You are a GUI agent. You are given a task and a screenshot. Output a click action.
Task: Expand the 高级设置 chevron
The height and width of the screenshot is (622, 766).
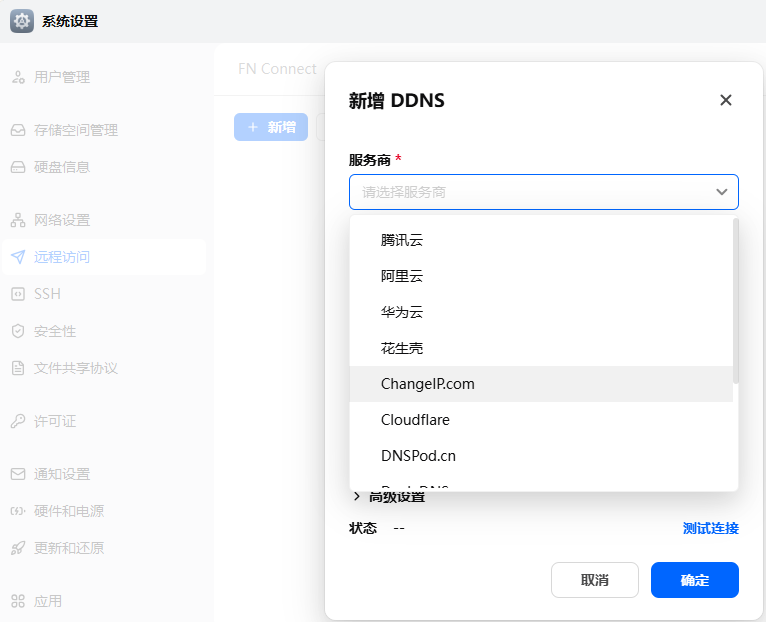coord(357,497)
